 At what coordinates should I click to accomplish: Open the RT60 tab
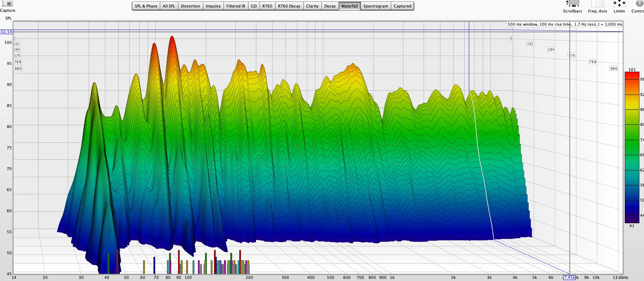click(x=267, y=6)
